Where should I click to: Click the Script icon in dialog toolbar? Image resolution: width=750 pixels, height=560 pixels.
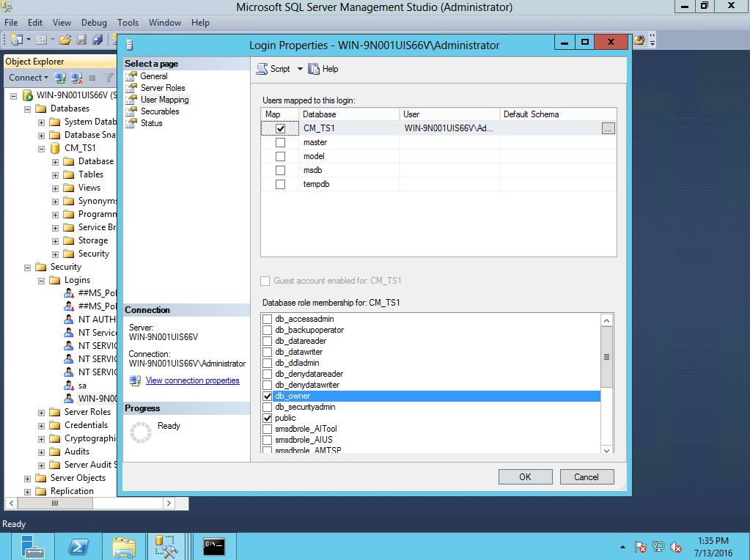[262, 69]
